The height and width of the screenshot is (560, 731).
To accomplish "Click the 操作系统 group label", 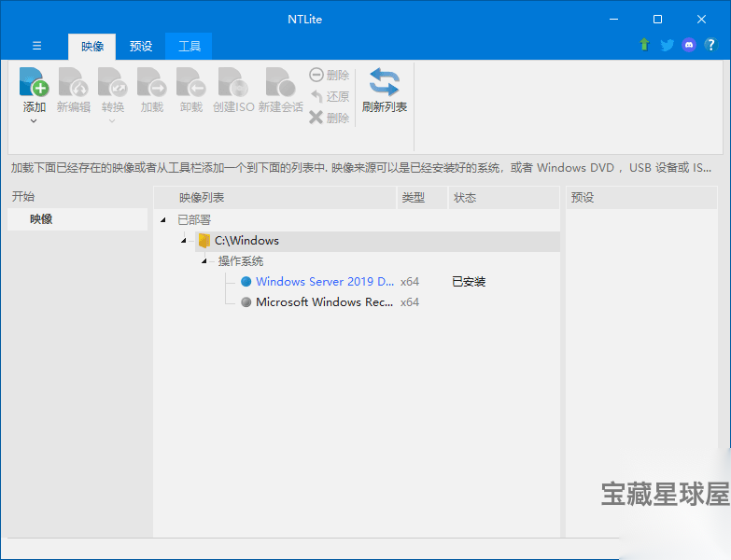I will 241,261.
